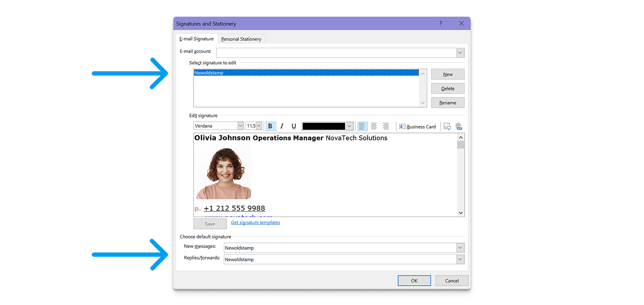Toggle Bold formatting in signature editor
Screen dimensions: 644x305
(270, 127)
